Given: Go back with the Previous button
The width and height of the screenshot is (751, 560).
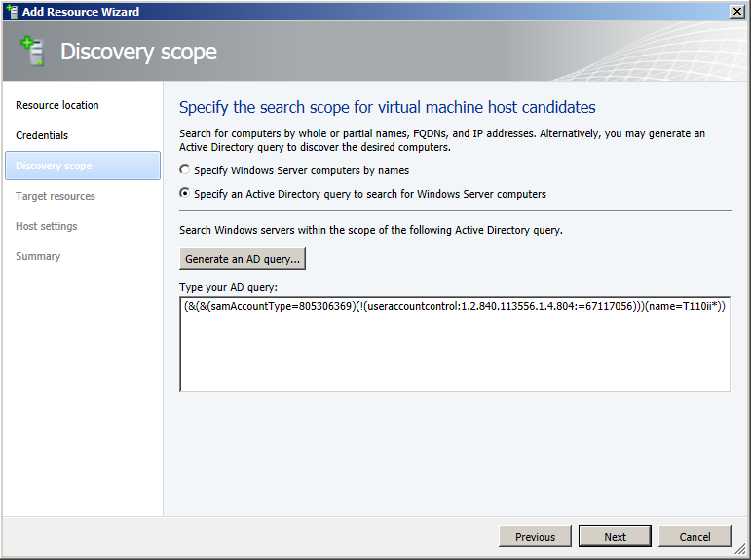Looking at the screenshot, I should click(535, 537).
